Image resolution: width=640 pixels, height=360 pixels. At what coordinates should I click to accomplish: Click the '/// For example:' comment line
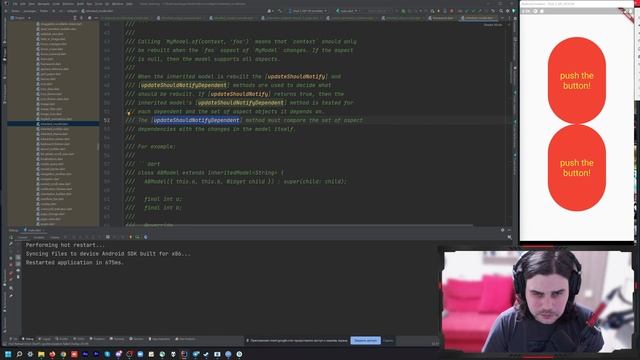tap(151, 147)
